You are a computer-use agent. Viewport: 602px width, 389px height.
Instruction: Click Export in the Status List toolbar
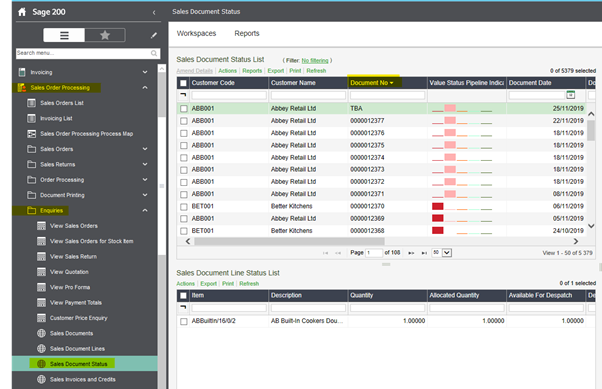coord(276,71)
